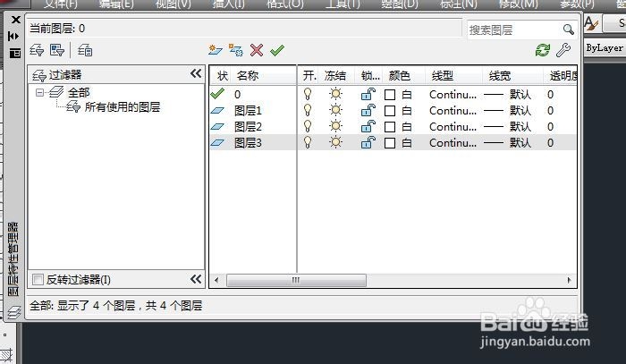
Task: Click Continu... linetype of 图层2
Action: click(453, 127)
